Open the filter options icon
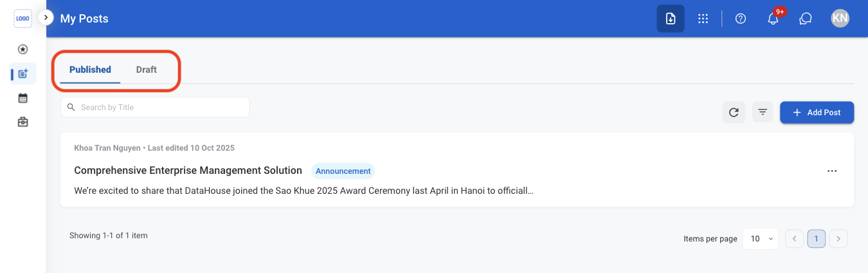This screenshot has width=868, height=273. coord(763,112)
